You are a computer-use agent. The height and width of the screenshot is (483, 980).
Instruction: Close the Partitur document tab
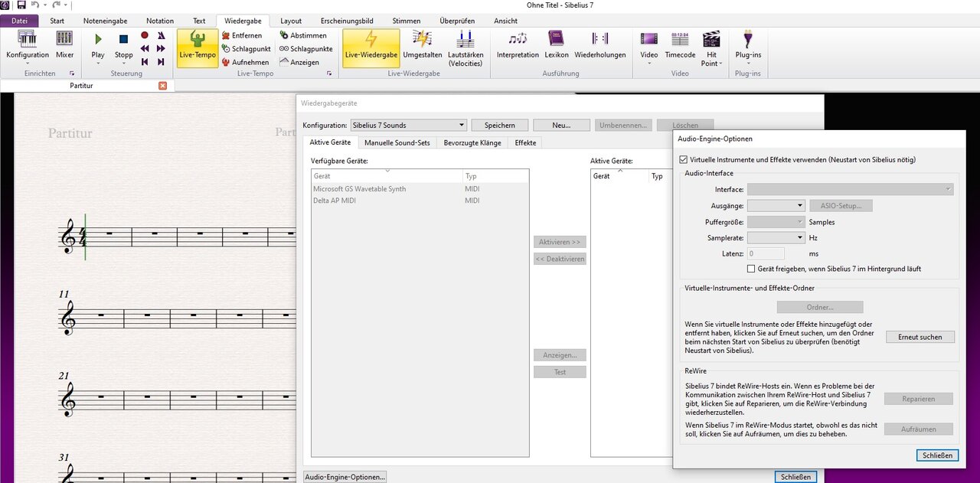162,86
